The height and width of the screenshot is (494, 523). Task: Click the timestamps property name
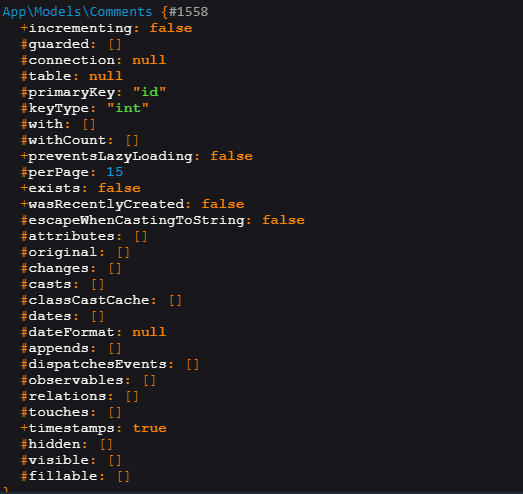(x=72, y=428)
